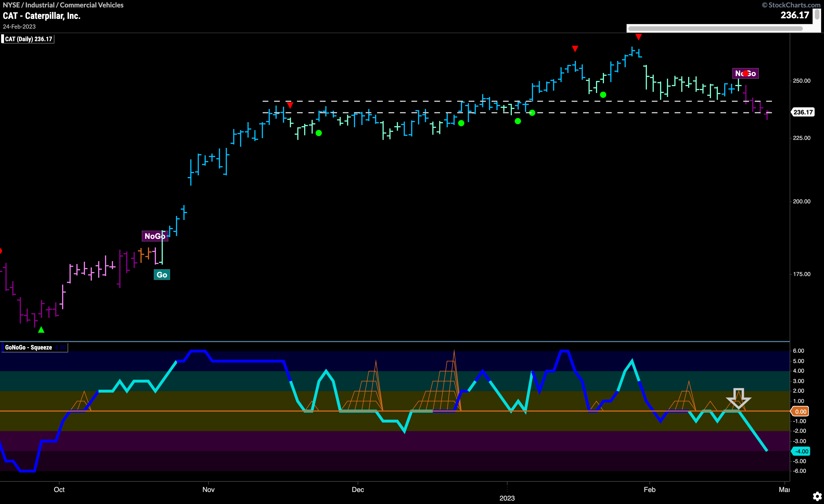Screen dimensions: 824x504
Task: Click the 24-Feb-2023 date text
Action: [19, 27]
